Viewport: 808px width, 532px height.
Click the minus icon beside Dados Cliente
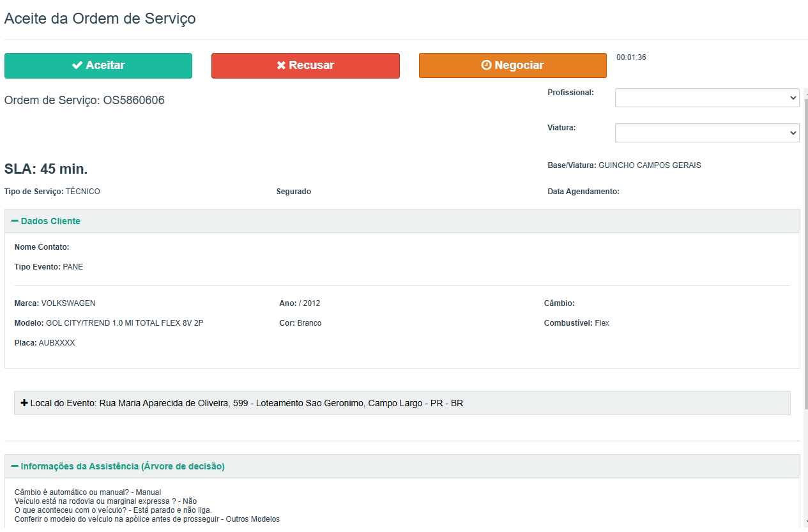tap(15, 221)
